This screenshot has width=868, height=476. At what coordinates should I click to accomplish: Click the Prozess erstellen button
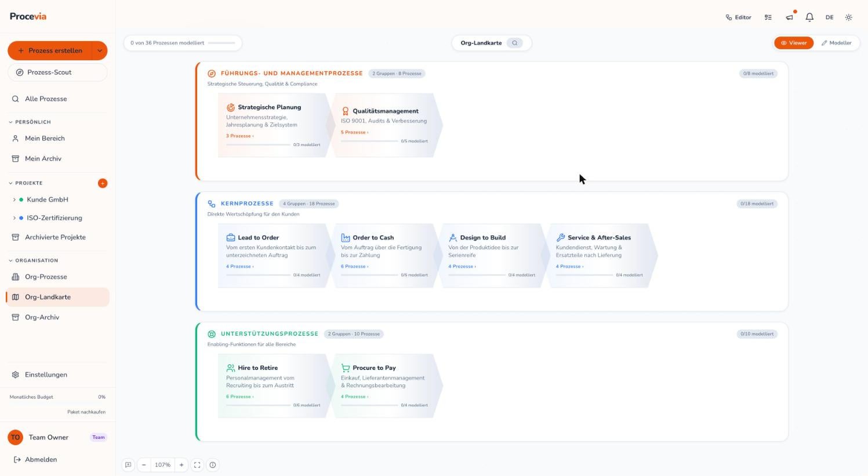[50, 50]
